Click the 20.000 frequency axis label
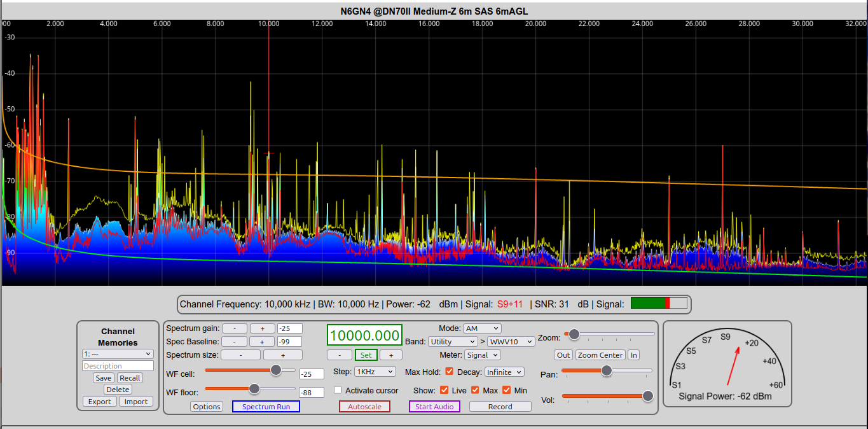Image resolution: width=868 pixels, height=429 pixels. pyautogui.click(x=536, y=24)
